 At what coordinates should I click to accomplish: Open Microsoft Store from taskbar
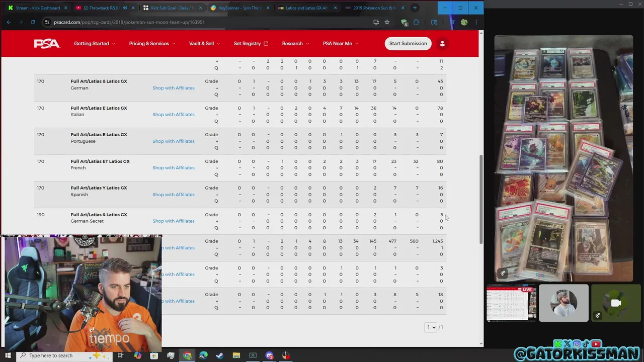tap(154, 355)
